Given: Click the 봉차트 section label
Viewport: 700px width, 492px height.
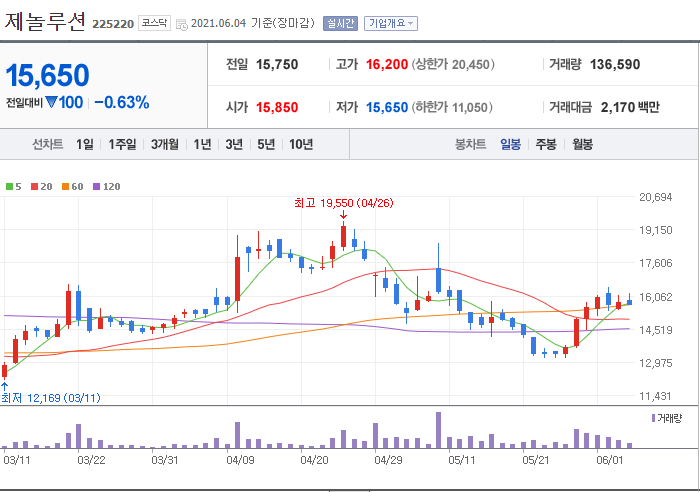Looking at the screenshot, I should [x=471, y=144].
